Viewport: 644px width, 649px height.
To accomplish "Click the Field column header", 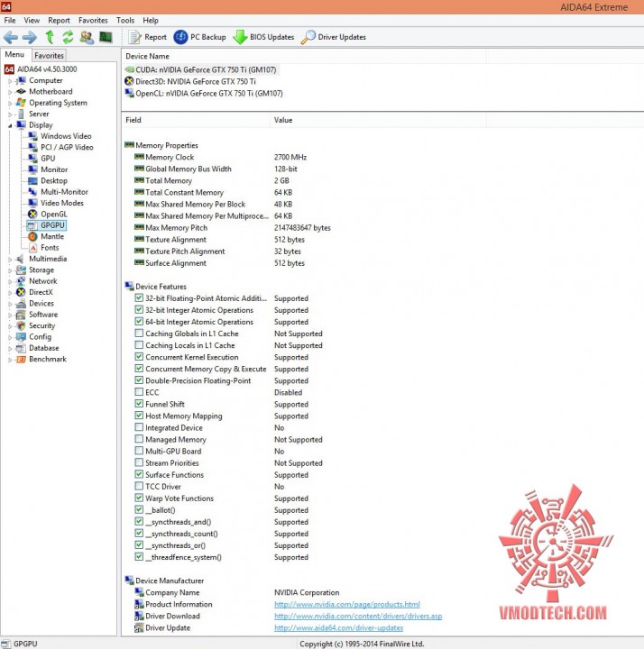I will click(196, 120).
